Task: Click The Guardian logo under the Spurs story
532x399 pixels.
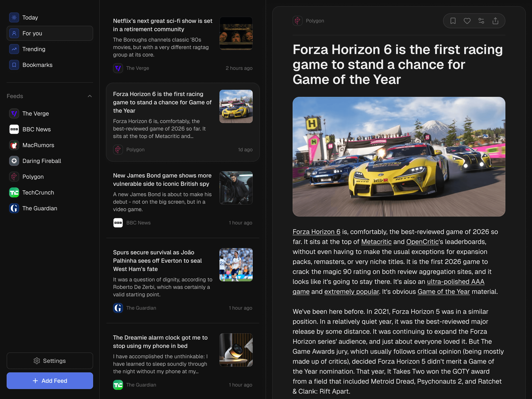Action: tap(118, 308)
